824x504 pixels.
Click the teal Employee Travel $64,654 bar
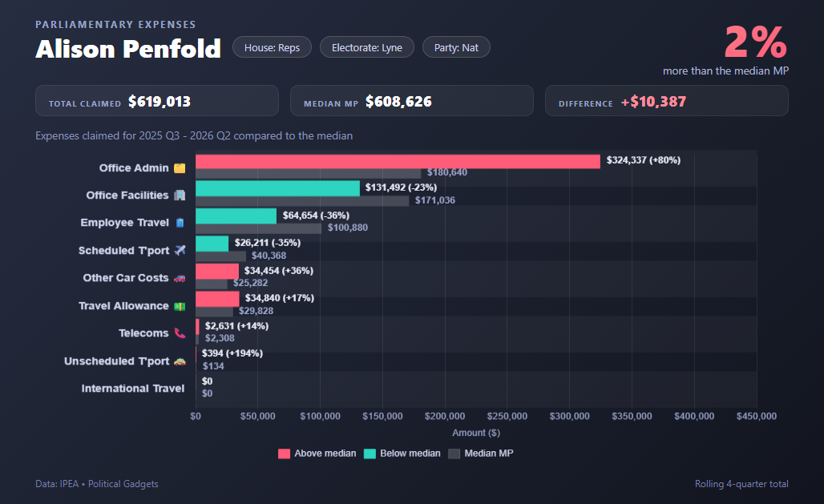(236, 216)
